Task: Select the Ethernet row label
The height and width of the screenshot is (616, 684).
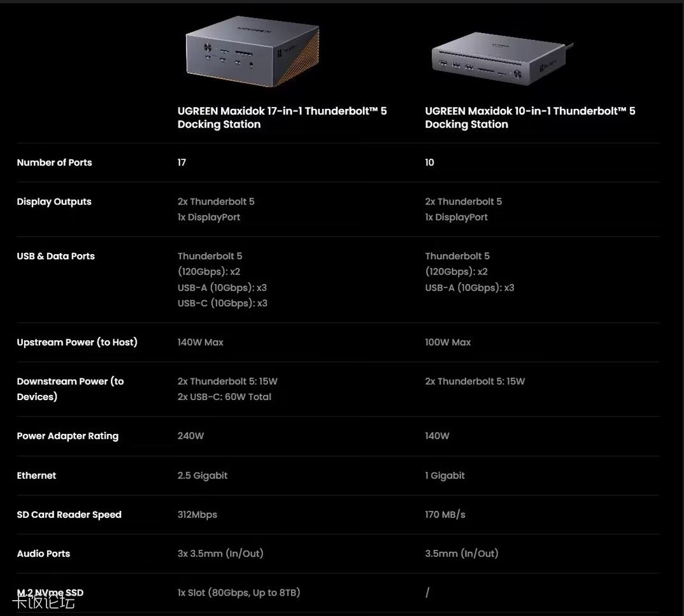Action: [x=36, y=476]
